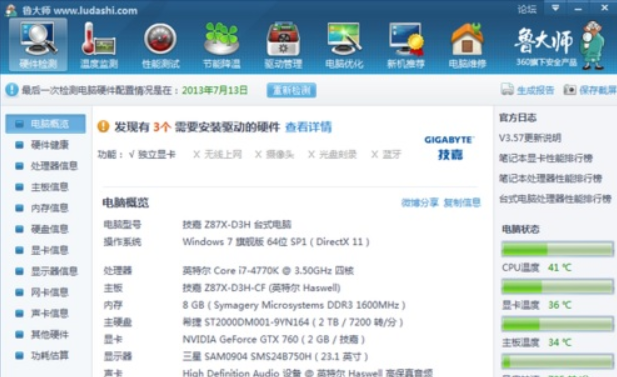Image resolution: width=617 pixels, height=377 pixels.
Task: Click 光盘刻录 feature indicator
Action: tap(332, 155)
